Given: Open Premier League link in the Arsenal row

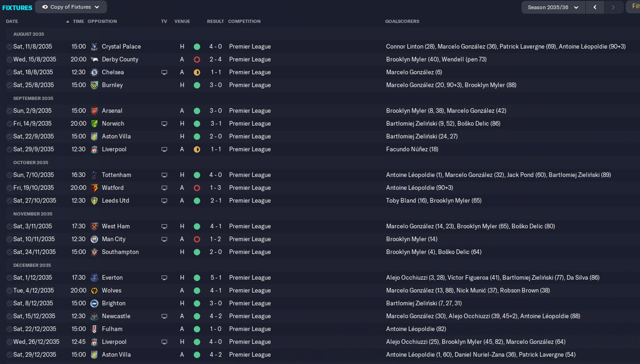Looking at the screenshot, I should [250, 111].
